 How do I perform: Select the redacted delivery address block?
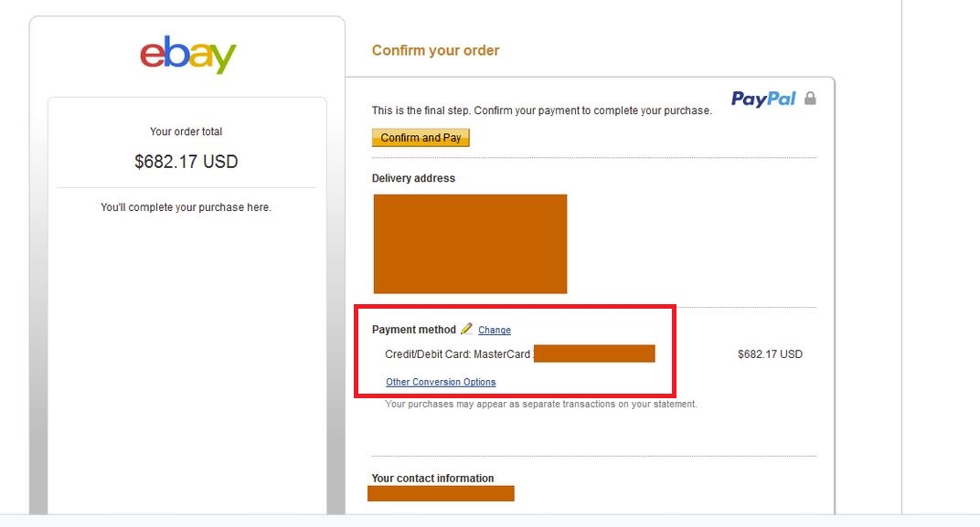[x=470, y=244]
